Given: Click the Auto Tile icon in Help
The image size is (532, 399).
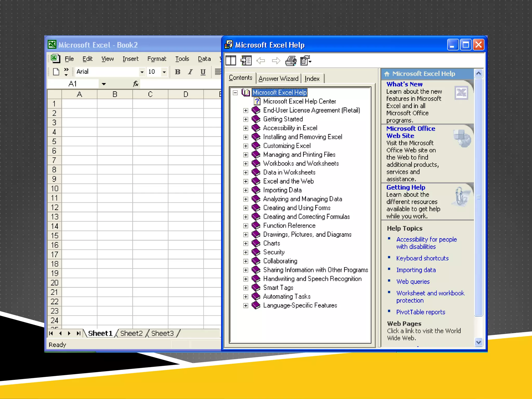Looking at the screenshot, I should (x=231, y=61).
